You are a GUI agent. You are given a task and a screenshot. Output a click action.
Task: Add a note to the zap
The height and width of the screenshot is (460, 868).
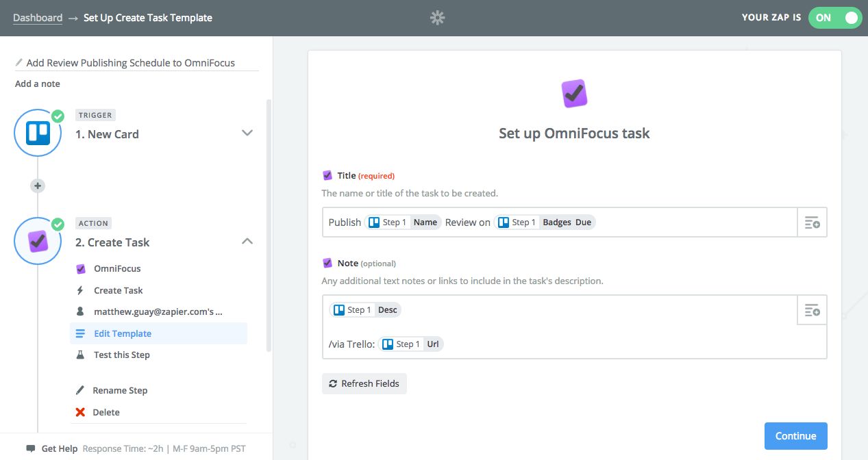[38, 84]
